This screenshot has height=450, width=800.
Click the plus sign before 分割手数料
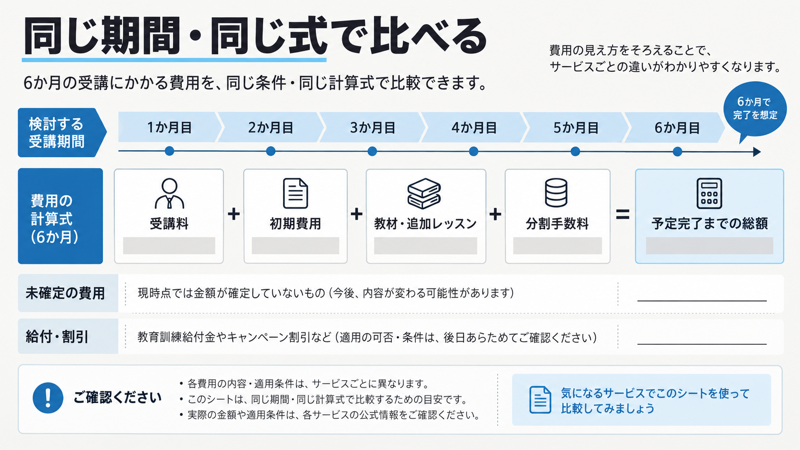coord(495,214)
